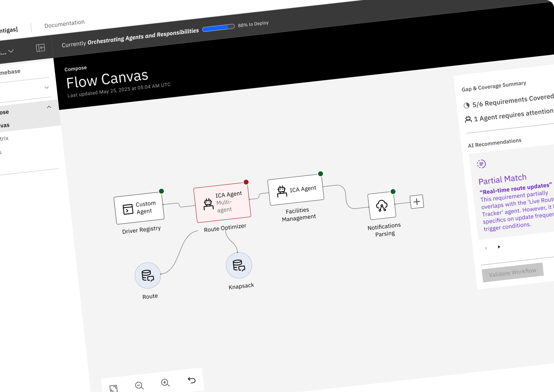Click the Validate Workflow button

point(513,272)
